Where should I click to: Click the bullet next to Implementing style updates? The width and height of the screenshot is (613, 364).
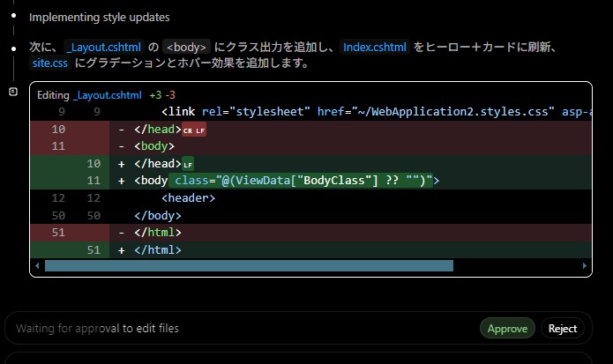(x=14, y=17)
